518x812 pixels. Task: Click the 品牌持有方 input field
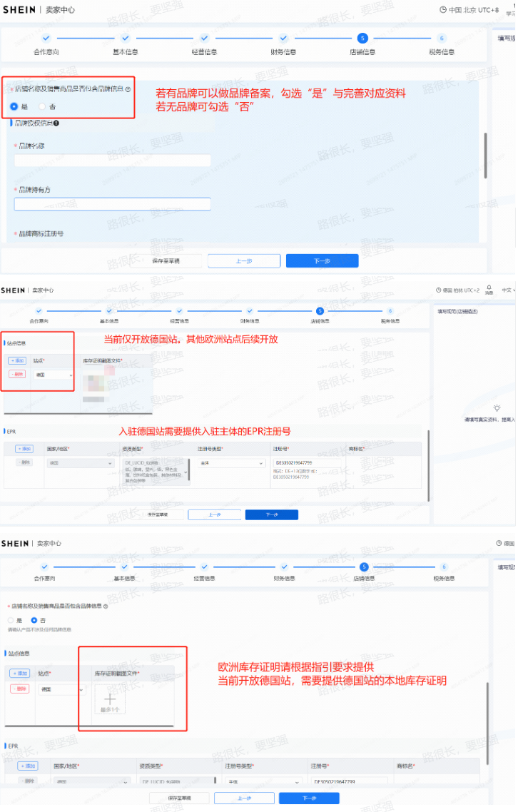[113, 204]
